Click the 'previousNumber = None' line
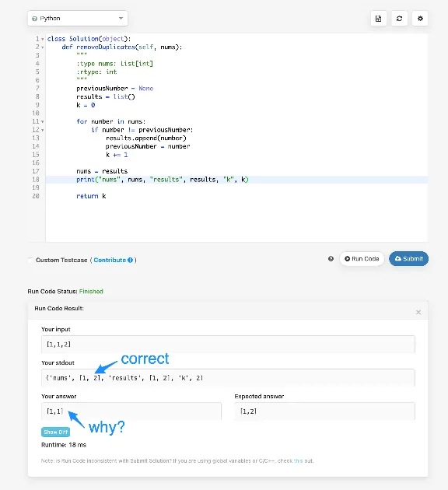This screenshot has height=490, width=448. pyautogui.click(x=114, y=89)
